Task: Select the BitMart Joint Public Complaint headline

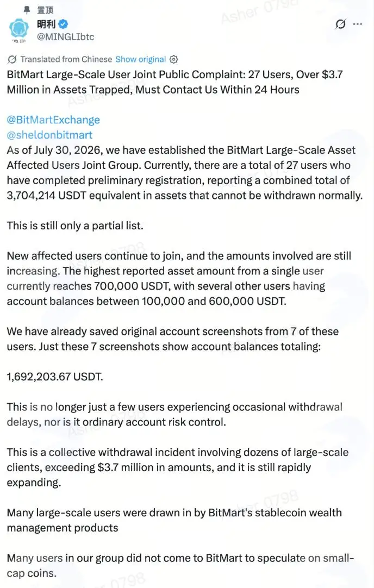Action: tap(175, 82)
